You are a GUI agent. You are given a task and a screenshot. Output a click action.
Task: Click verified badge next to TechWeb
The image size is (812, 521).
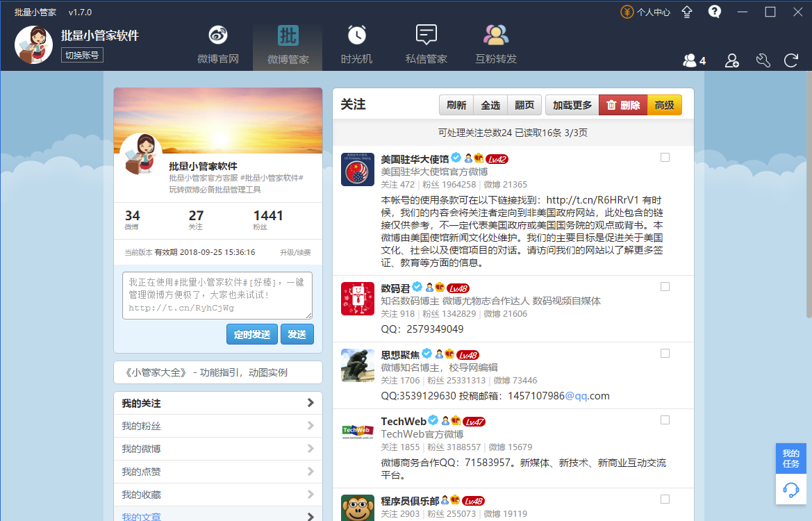click(433, 420)
